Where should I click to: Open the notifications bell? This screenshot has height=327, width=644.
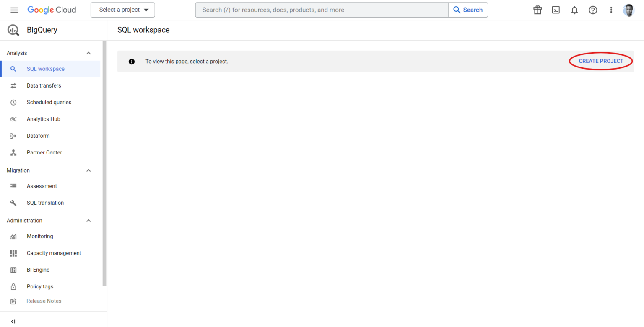coord(574,10)
